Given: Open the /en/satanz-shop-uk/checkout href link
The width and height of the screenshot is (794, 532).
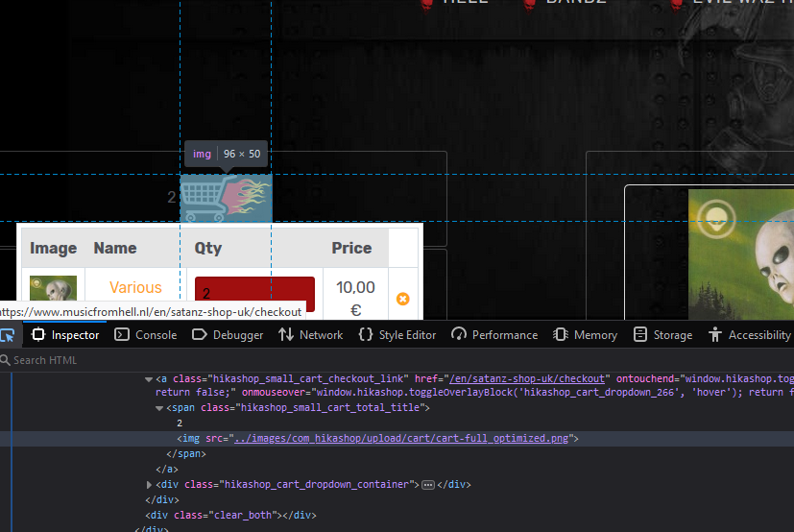Looking at the screenshot, I should tap(527, 379).
